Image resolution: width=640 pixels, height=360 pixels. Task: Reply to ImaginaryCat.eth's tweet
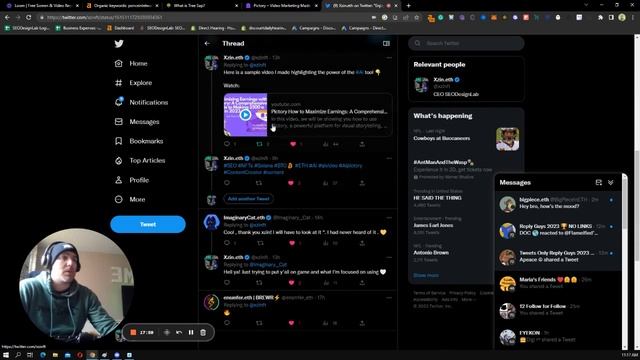[227, 243]
